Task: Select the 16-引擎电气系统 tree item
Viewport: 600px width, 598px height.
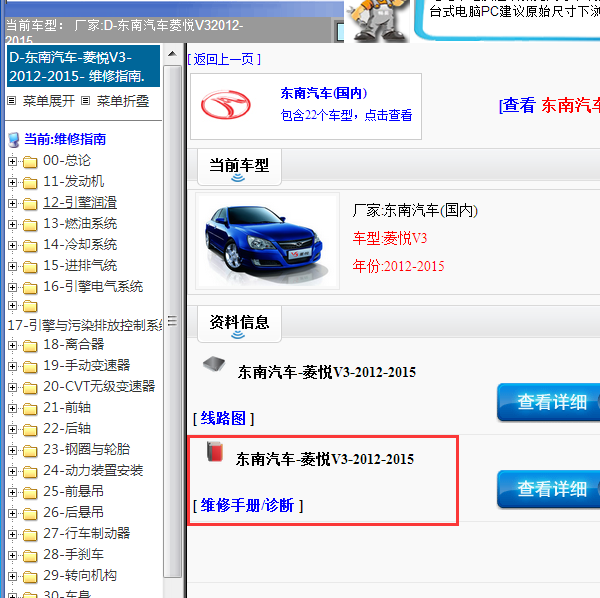Action: pyautogui.click(x=93, y=286)
